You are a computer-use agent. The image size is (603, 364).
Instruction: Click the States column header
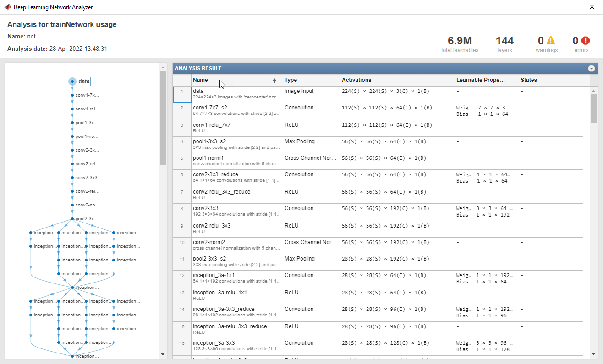[x=550, y=80]
